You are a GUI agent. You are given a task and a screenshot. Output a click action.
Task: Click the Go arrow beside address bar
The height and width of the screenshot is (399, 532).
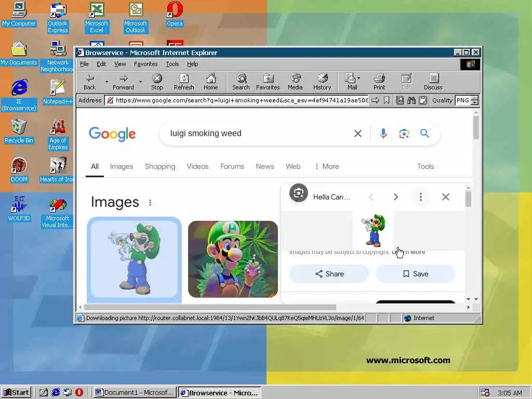coord(375,100)
